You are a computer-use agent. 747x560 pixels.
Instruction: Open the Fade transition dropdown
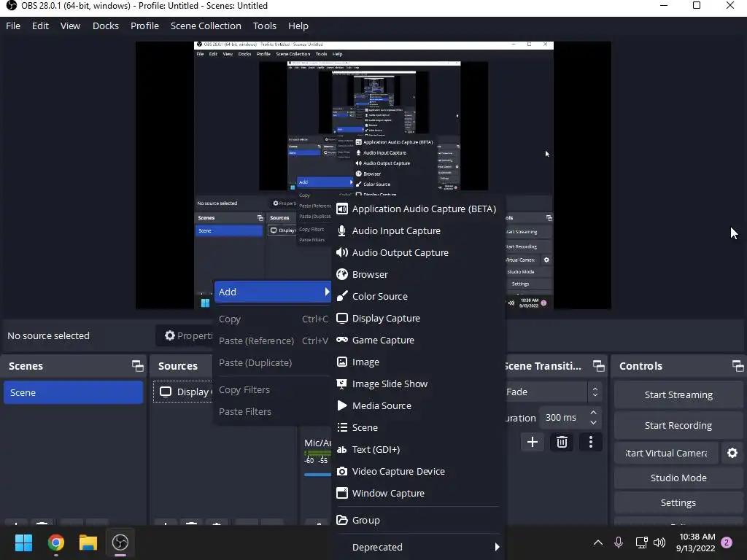(552, 392)
